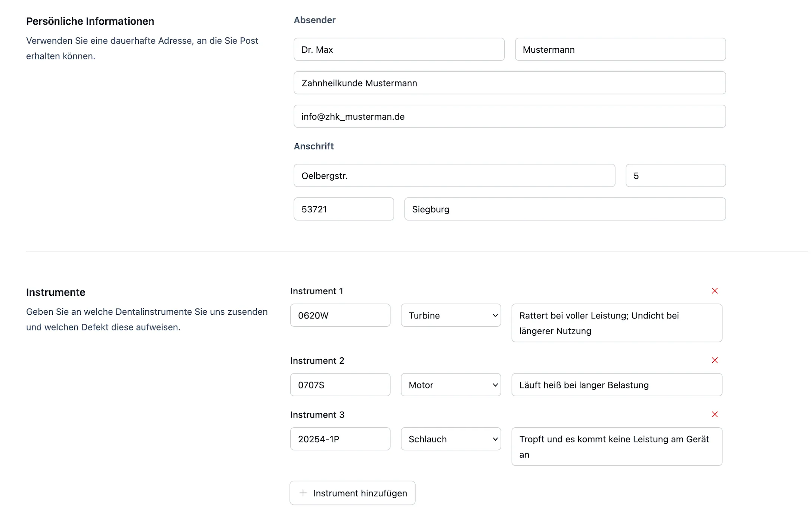Select the serial number field 0620W
812x508 pixels.
pos(340,315)
